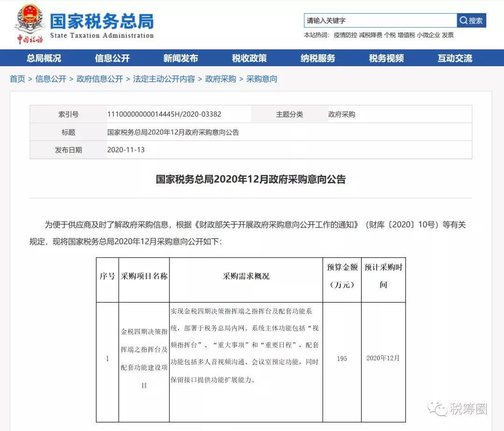504x431 pixels.
Task: Click the publish date 2020-11-13
Action: [126, 150]
